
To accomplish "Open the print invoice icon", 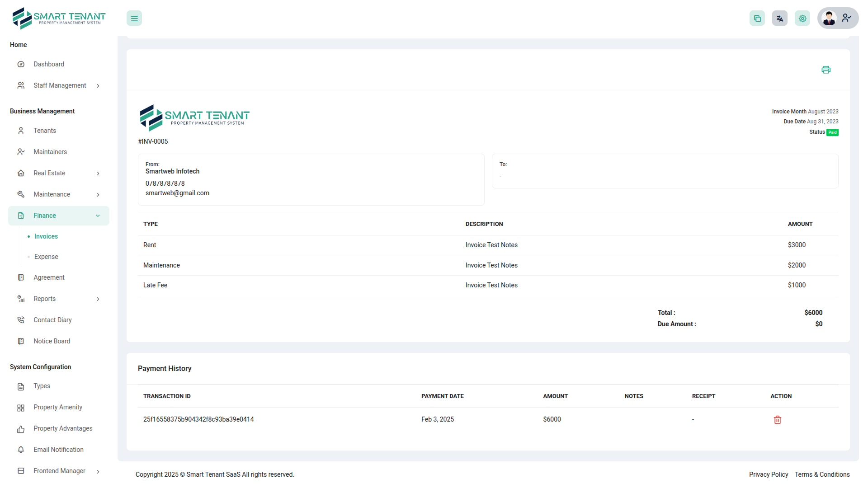I will 826,70.
